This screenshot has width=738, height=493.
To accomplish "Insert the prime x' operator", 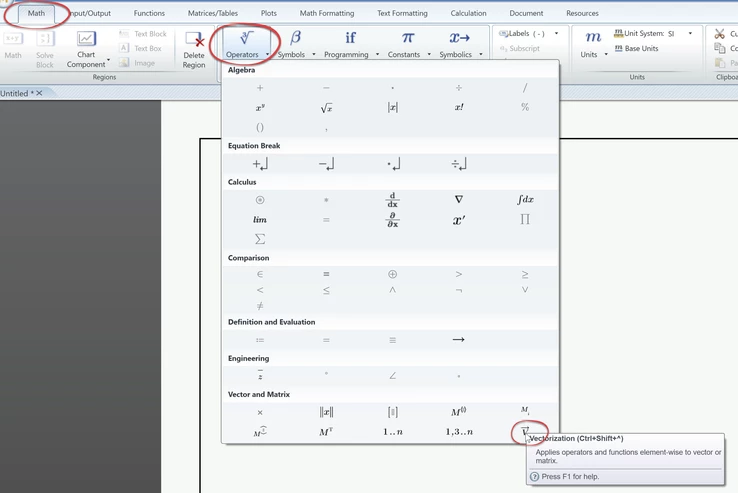I will [459, 220].
